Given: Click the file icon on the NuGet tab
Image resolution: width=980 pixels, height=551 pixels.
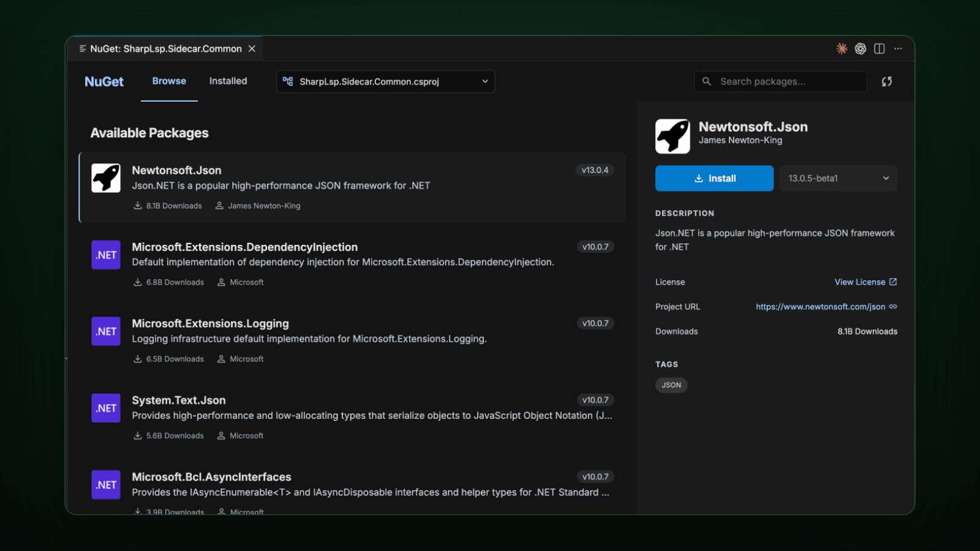Looking at the screenshot, I should coord(83,48).
